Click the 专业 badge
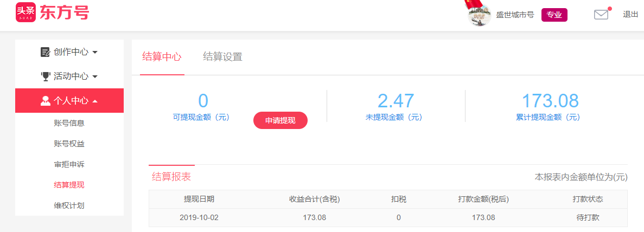The image size is (644, 232). (x=554, y=15)
